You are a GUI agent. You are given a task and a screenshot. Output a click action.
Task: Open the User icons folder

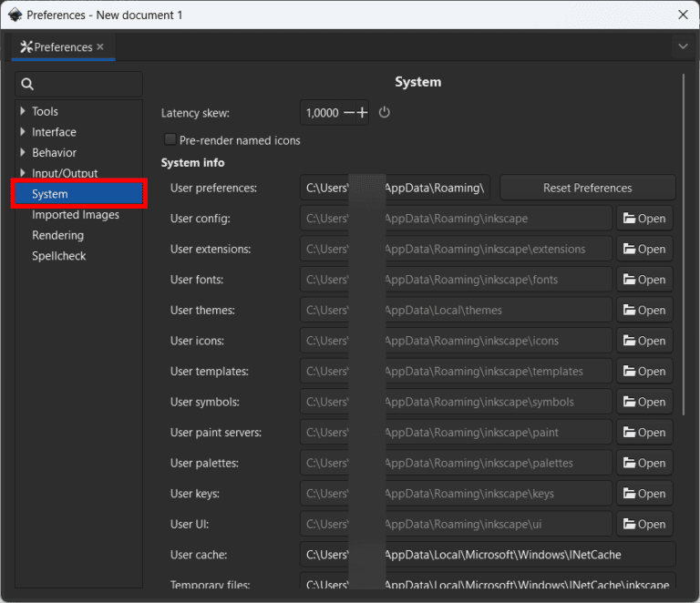(x=644, y=341)
